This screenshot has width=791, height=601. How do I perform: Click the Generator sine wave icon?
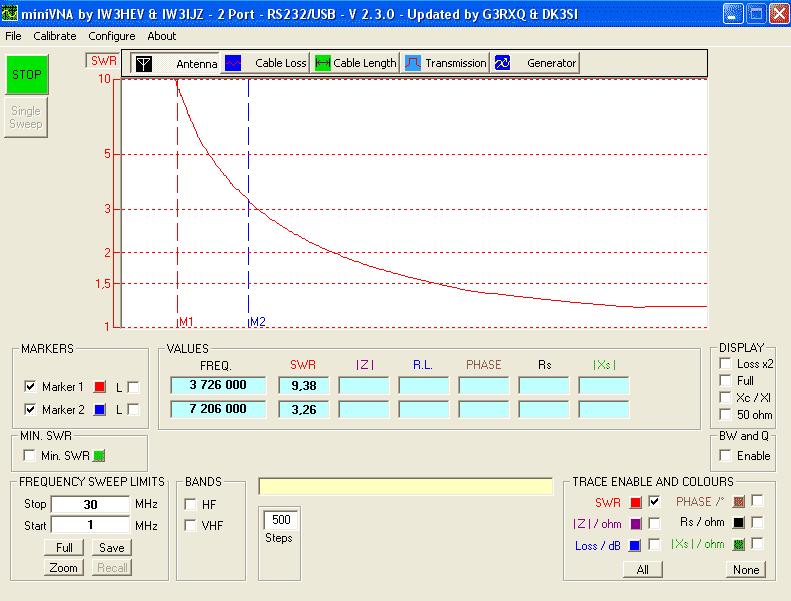point(502,63)
